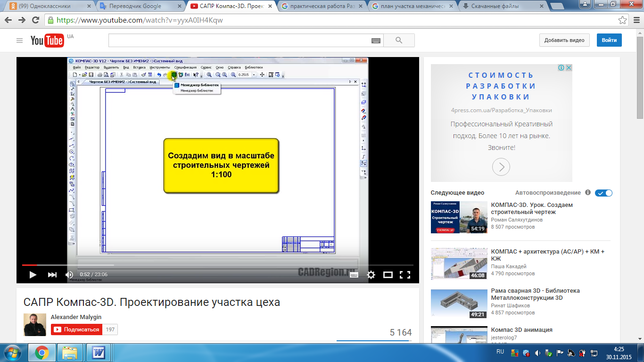The width and height of the screenshot is (644, 362).
Task: Go back in browser history
Action: (x=8, y=20)
